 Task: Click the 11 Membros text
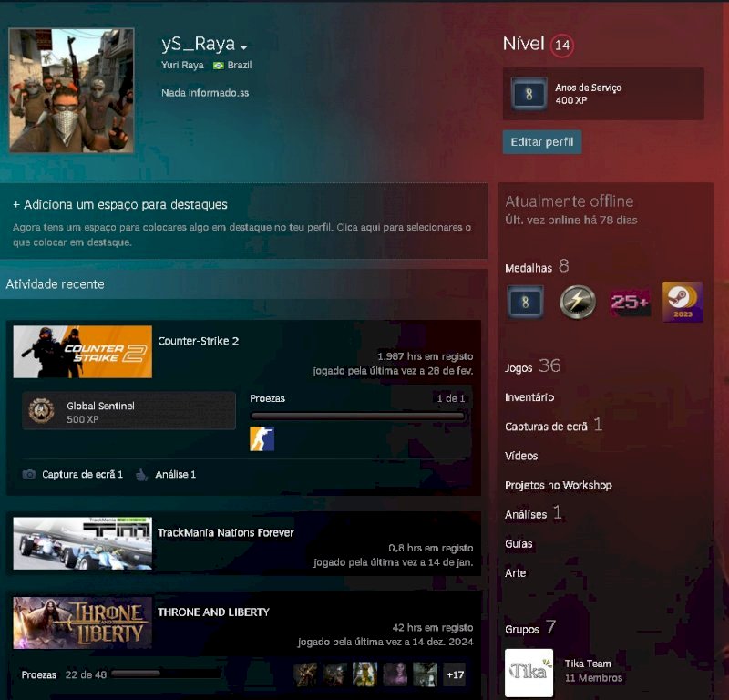pos(593,678)
